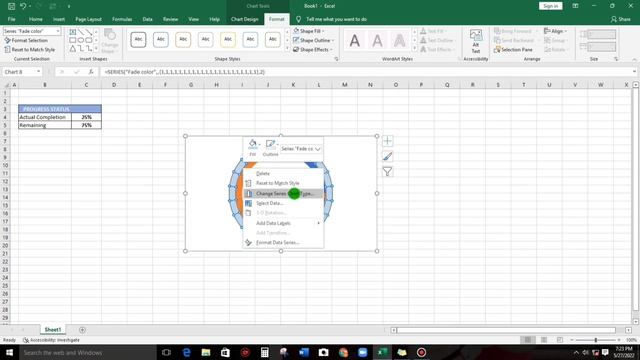Choose Change Series Chart Type

[283, 193]
